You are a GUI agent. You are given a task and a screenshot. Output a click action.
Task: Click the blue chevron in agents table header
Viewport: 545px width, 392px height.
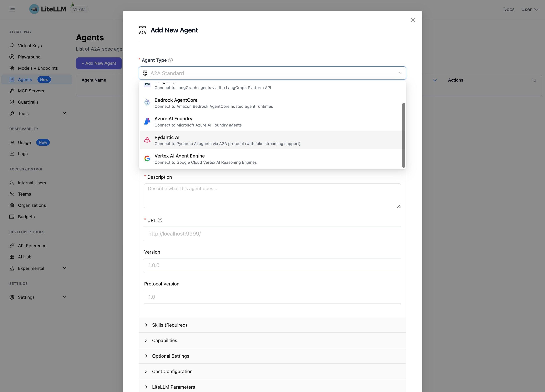(x=435, y=80)
